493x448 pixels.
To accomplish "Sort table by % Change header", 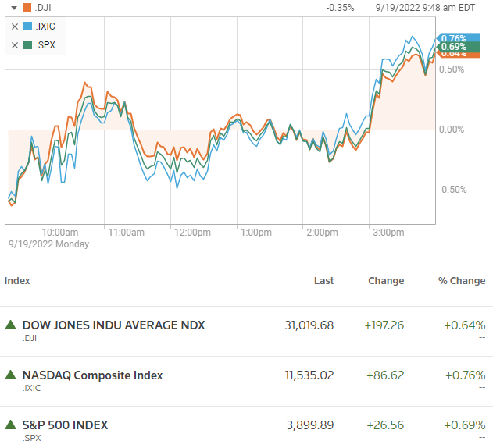I will click(462, 280).
